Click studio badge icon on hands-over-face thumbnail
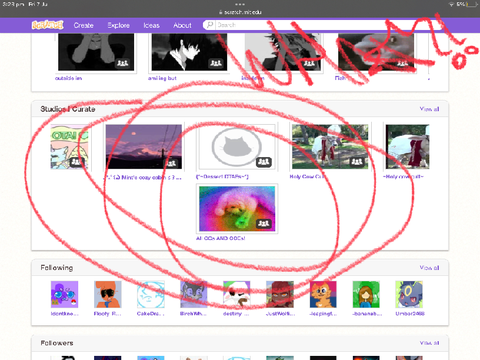Viewport: 480px width, 360px height. coord(122,63)
